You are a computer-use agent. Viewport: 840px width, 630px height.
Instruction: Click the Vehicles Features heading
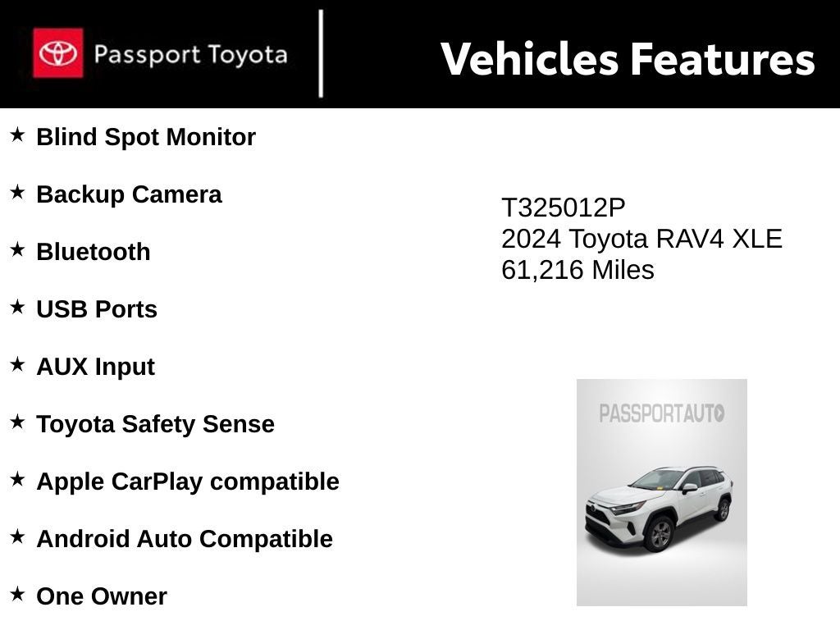tap(628, 59)
